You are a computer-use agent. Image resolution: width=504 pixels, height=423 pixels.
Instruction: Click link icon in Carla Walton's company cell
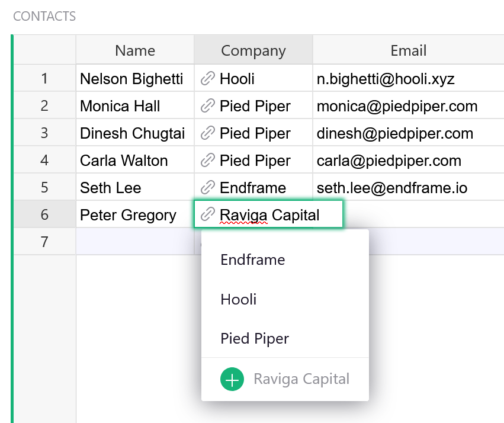coord(207,161)
